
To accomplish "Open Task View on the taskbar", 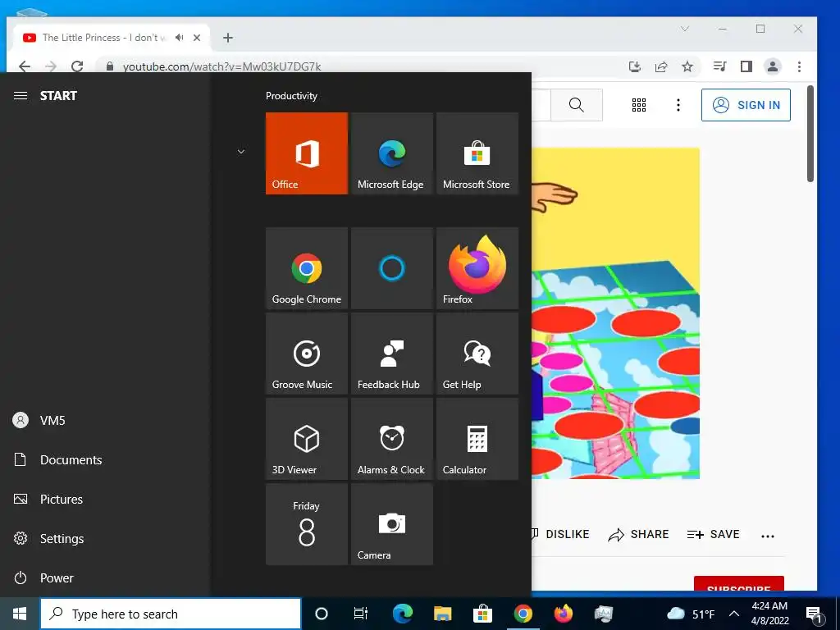I will click(361, 614).
